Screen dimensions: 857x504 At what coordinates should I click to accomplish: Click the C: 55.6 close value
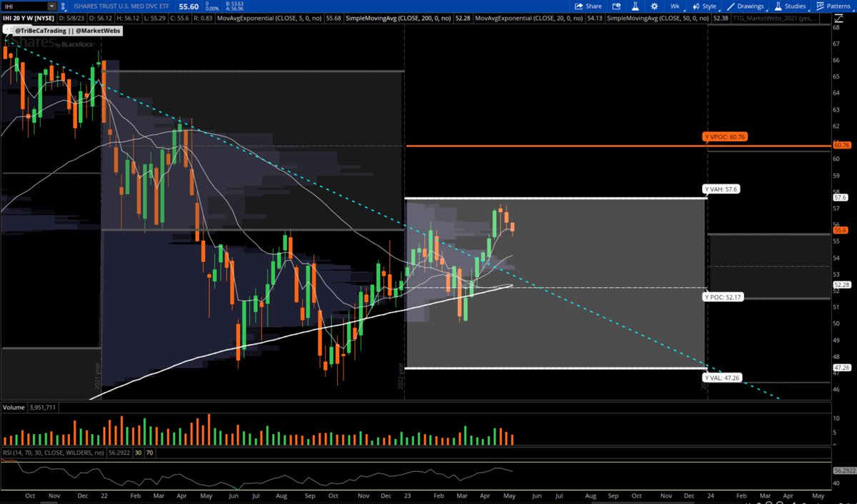pos(180,19)
